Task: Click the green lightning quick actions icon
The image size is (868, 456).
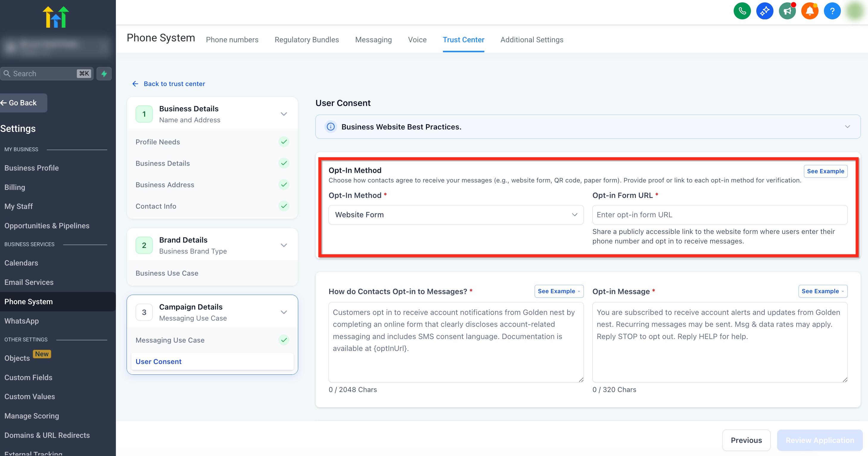Action: (104, 74)
